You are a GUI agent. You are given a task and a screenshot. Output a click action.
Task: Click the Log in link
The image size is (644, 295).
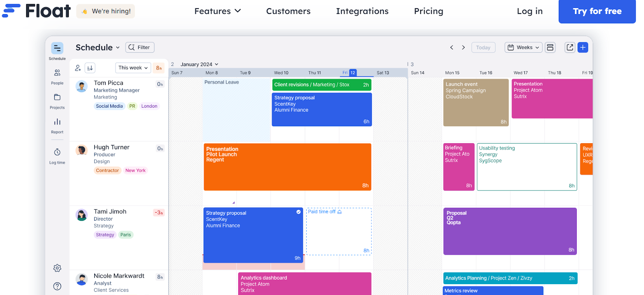click(530, 11)
